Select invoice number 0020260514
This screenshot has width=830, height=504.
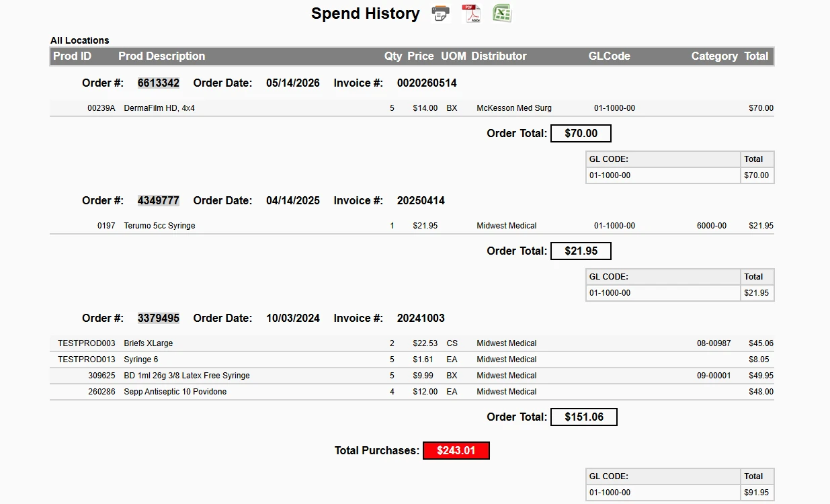pyautogui.click(x=427, y=83)
